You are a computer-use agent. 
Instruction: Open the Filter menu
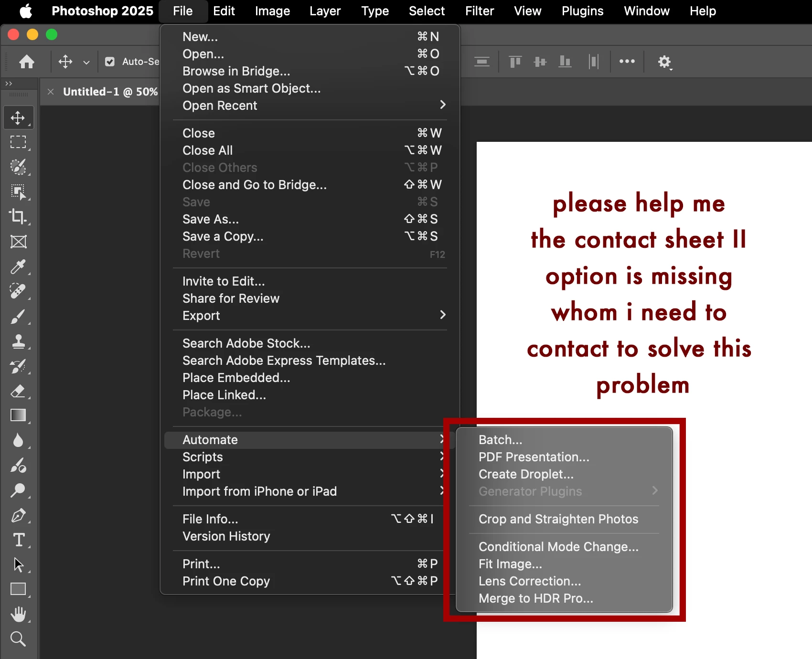click(x=480, y=11)
